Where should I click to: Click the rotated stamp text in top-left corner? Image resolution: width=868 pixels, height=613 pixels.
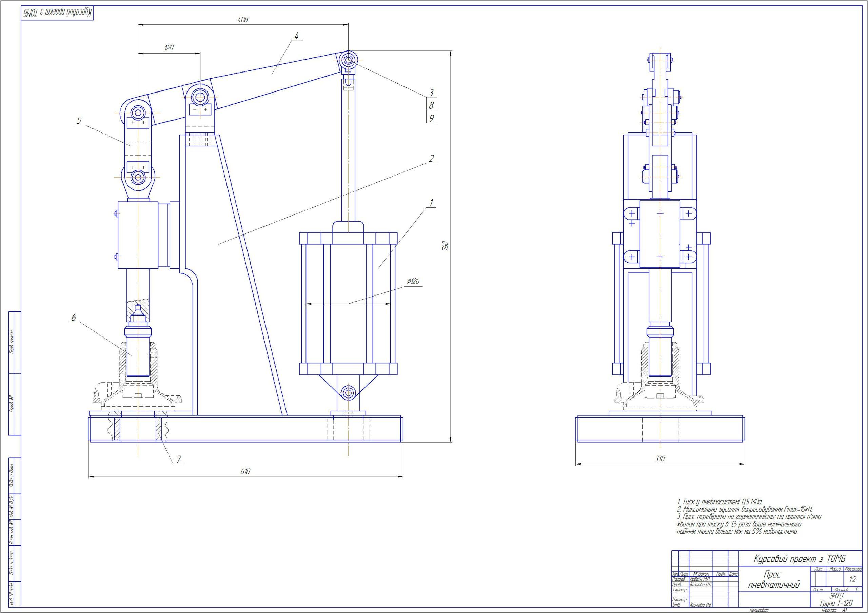(x=57, y=13)
